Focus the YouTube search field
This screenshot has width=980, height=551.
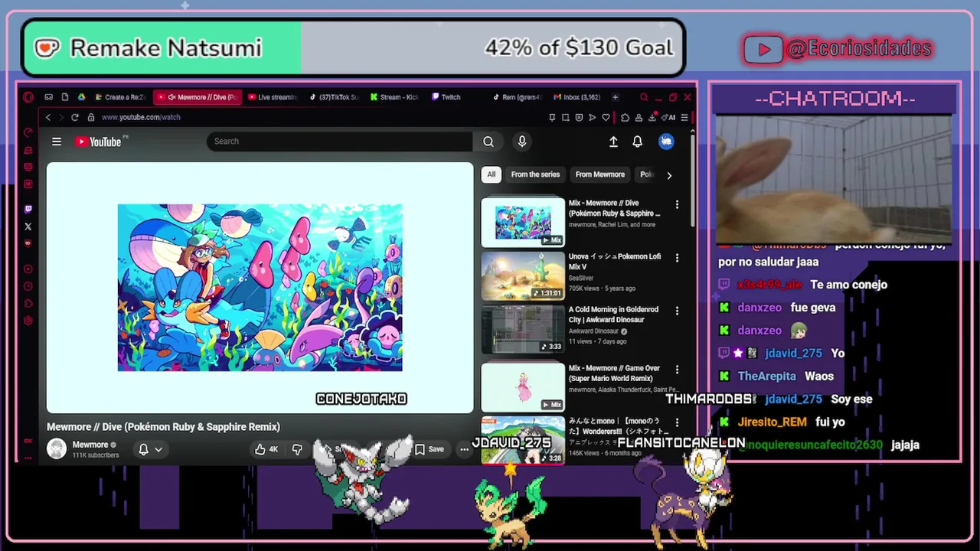[340, 142]
